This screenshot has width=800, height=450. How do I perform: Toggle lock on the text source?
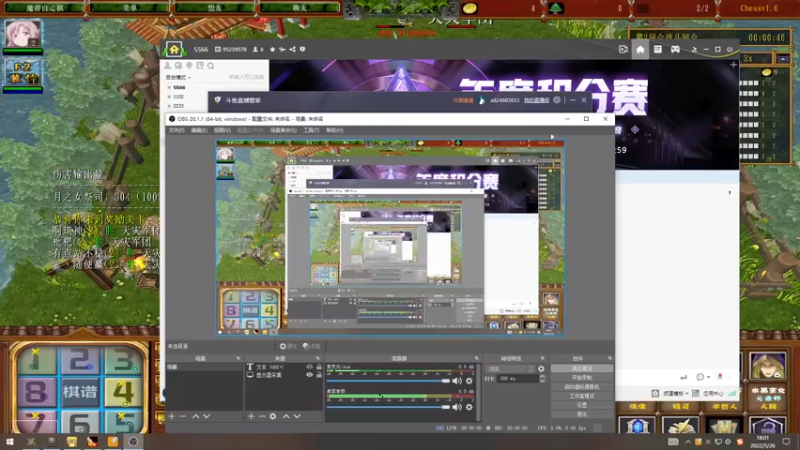(x=319, y=367)
